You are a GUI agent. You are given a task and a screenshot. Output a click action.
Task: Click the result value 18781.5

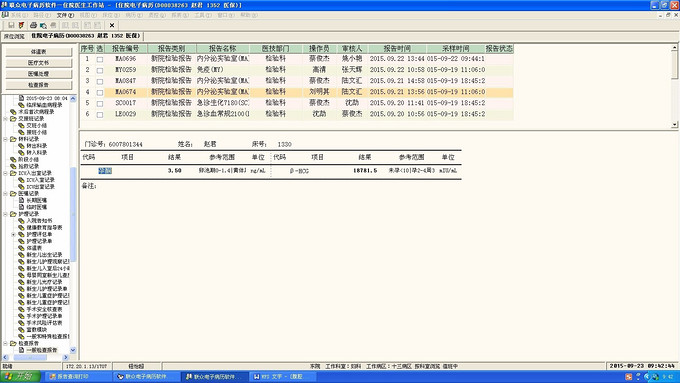pos(365,171)
